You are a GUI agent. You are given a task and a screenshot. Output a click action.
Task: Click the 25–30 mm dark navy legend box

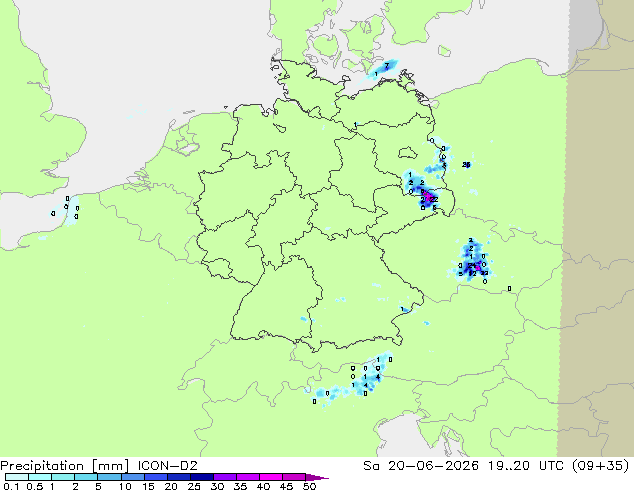[201, 477]
